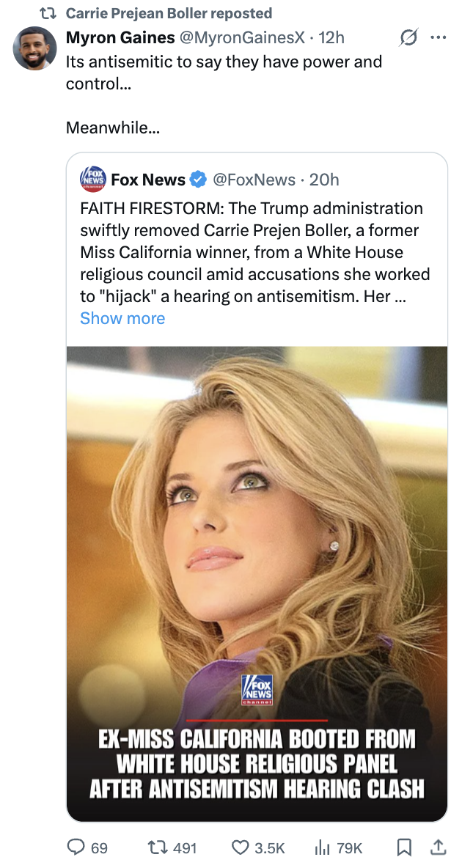
Task: Click the share upload icon
Action: [439, 847]
